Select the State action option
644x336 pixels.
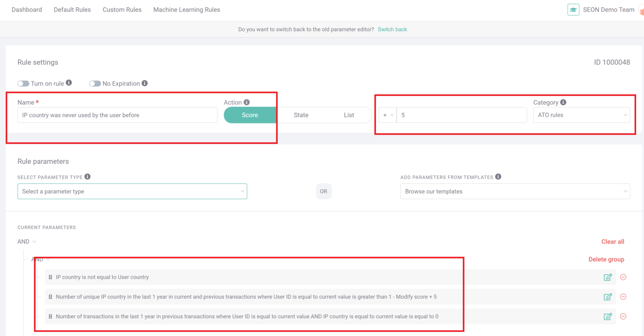(301, 115)
